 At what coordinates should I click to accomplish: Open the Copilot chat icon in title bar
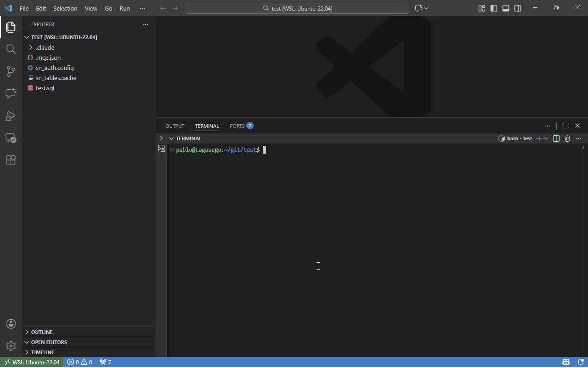418,8
